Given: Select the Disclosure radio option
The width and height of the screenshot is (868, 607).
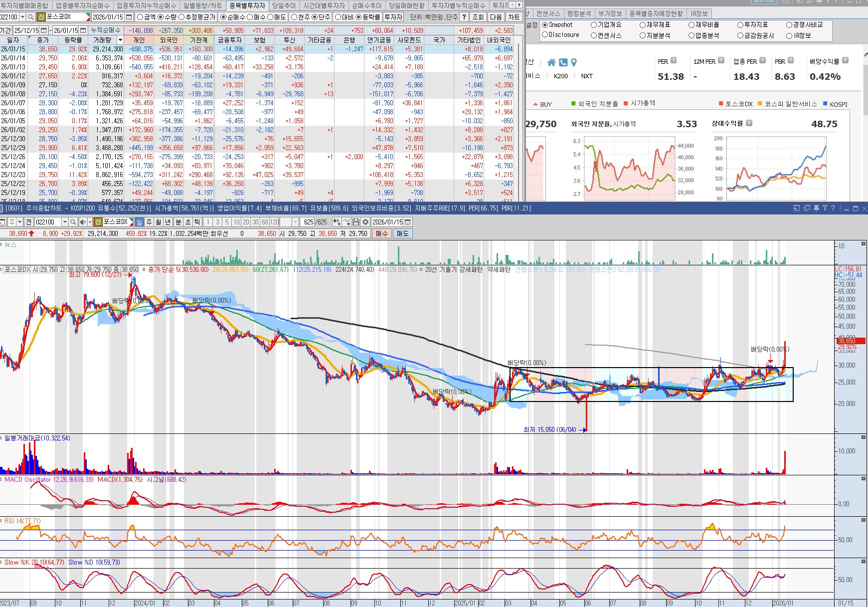Looking at the screenshot, I should (545, 35).
